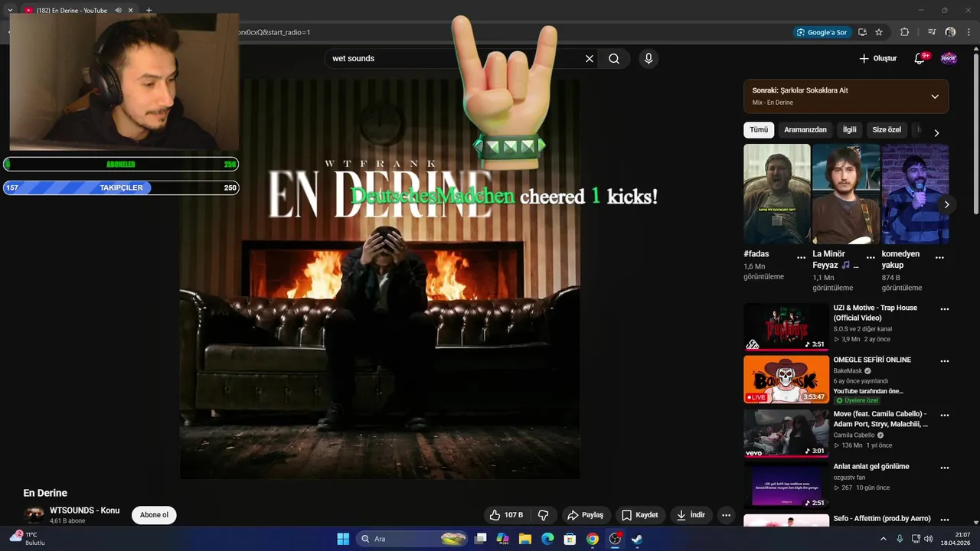
Task: Select the Aramanızdan filter chip
Action: [805, 130]
